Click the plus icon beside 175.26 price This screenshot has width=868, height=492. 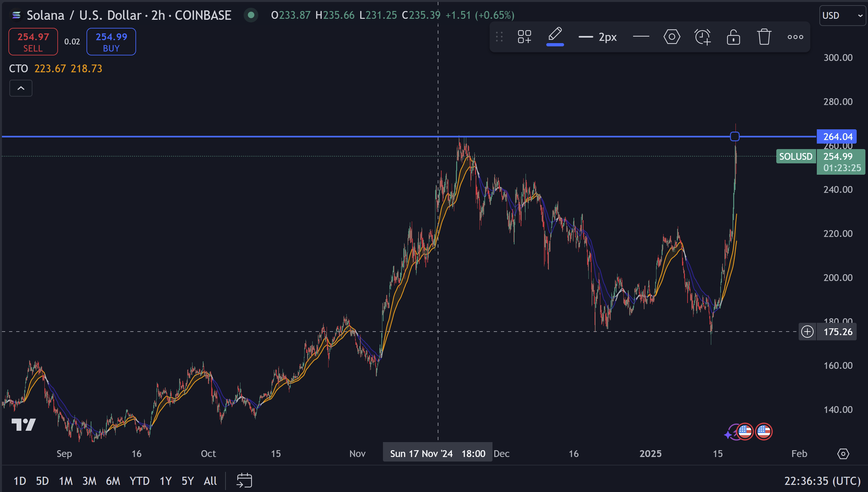pyautogui.click(x=807, y=332)
